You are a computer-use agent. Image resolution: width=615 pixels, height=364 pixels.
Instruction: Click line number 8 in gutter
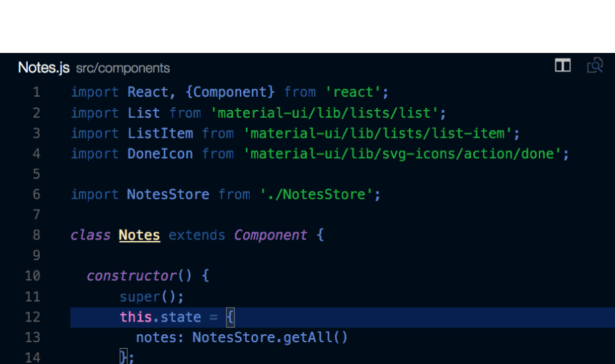(x=36, y=235)
